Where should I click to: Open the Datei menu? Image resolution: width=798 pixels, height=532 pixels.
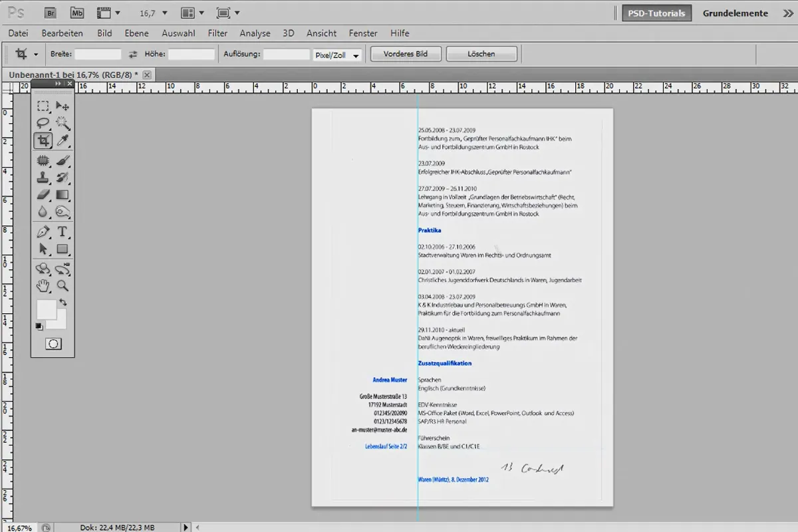[18, 33]
